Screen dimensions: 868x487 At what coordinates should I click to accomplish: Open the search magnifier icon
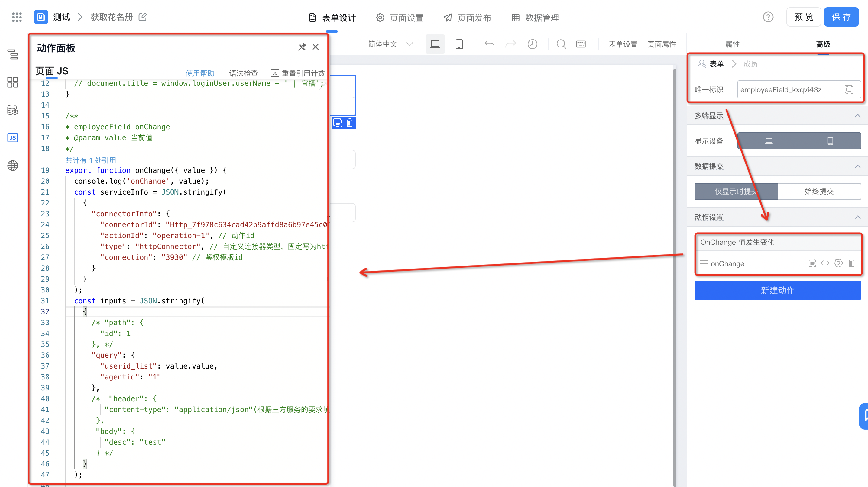coord(561,44)
